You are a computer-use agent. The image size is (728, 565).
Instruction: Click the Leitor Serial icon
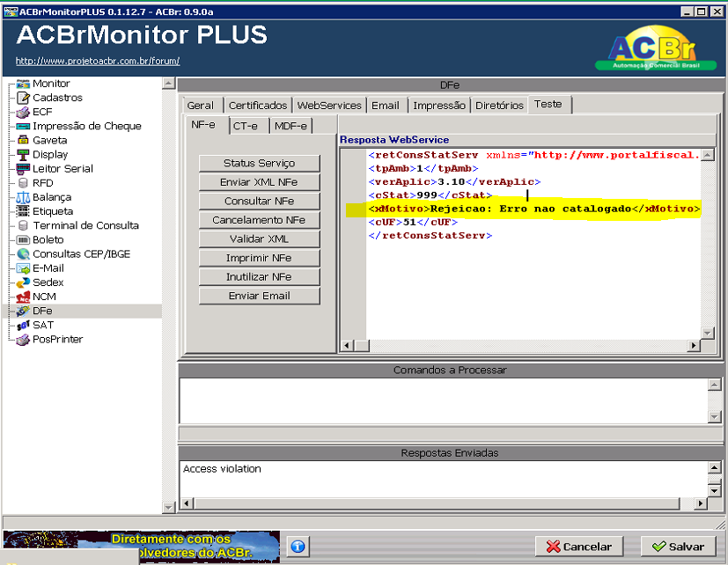pos(23,169)
